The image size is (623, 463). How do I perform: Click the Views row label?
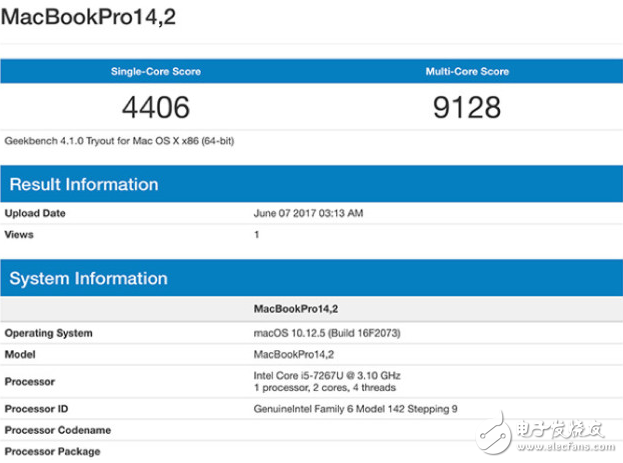coord(19,234)
